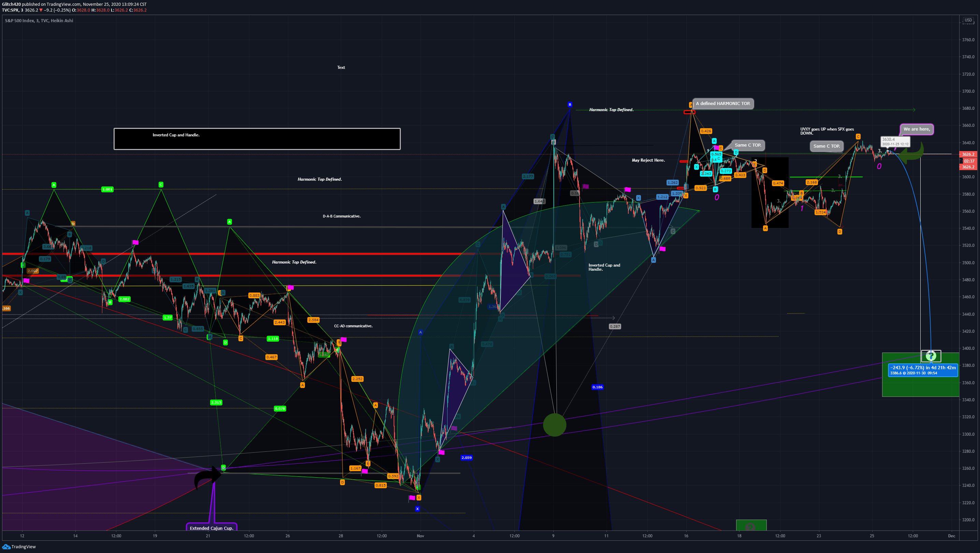980x553 pixels.
Task: Click the 3500.0 price axis label
Action: (x=968, y=263)
